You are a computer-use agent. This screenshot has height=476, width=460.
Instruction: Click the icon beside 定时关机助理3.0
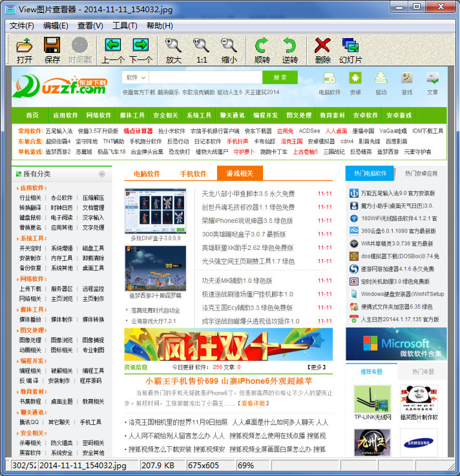pyautogui.click(x=354, y=282)
